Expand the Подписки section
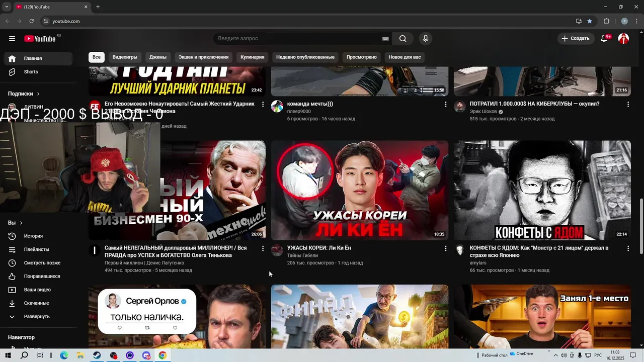 point(24,94)
